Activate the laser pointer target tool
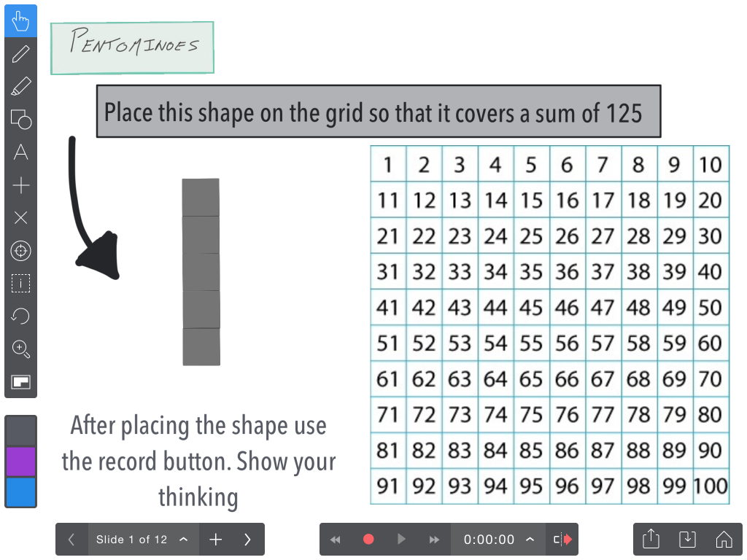 point(20,251)
